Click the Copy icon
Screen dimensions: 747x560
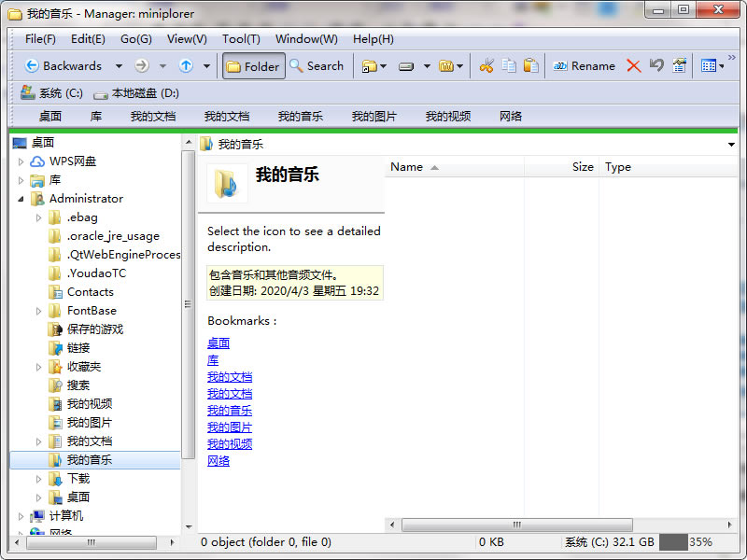(509, 66)
